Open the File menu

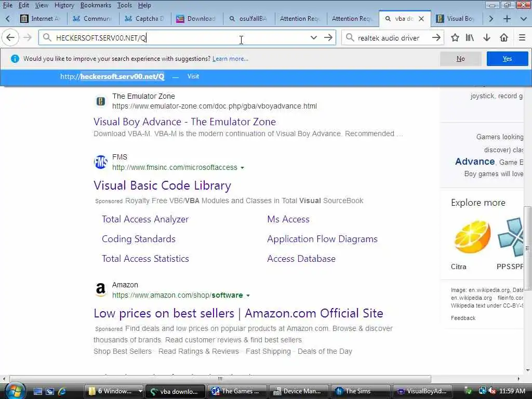click(x=7, y=5)
